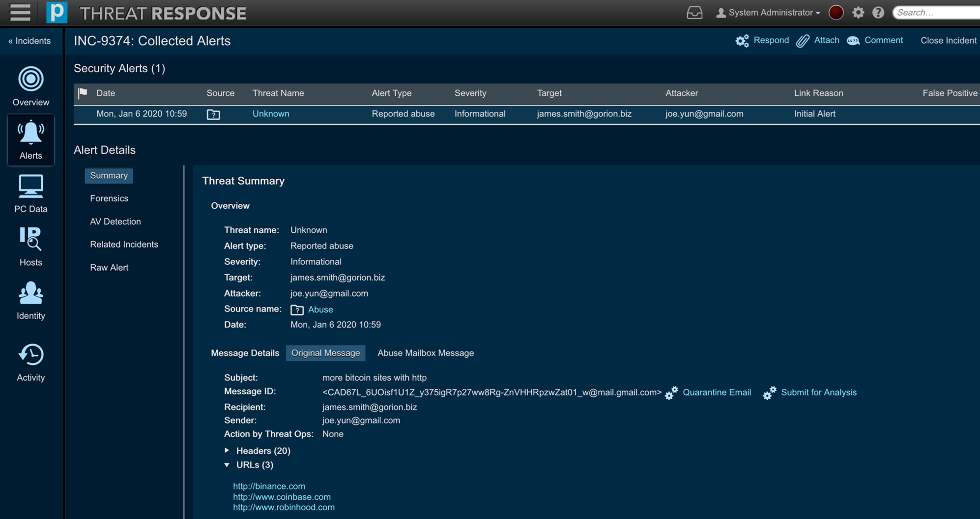Screen dimensions: 980x519
Task: Click attacker joe.yun@gmail.com in alert table
Action: point(704,113)
